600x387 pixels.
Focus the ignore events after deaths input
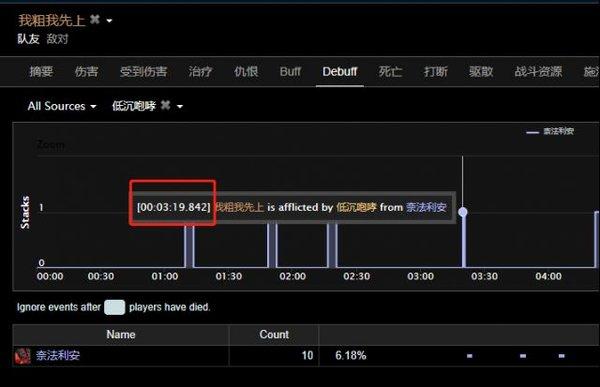pyautogui.click(x=114, y=307)
